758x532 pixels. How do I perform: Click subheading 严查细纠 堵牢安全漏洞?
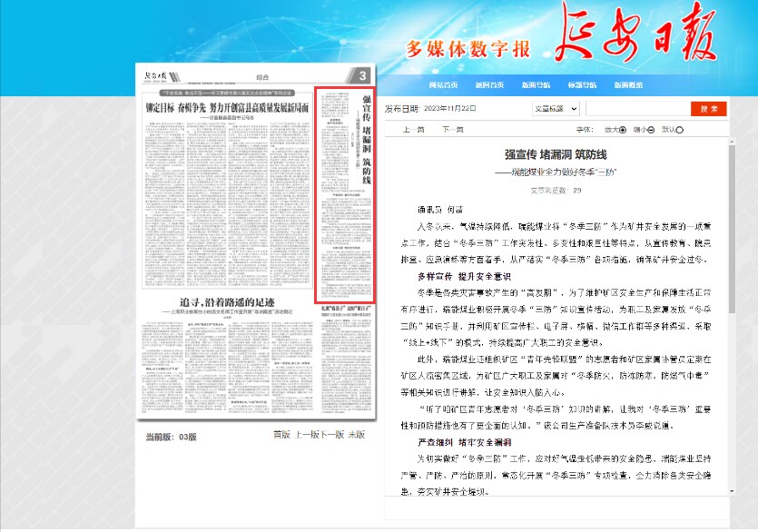pos(464,442)
